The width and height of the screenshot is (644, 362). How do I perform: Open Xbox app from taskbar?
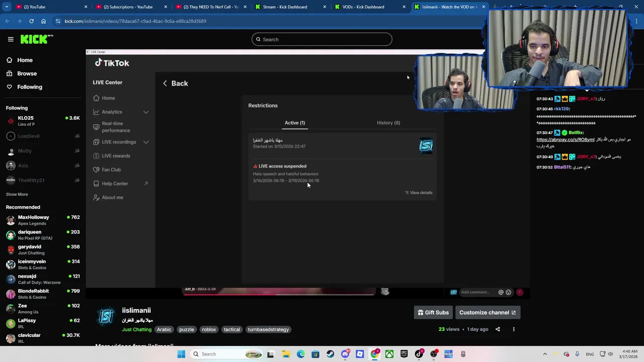tap(389, 354)
